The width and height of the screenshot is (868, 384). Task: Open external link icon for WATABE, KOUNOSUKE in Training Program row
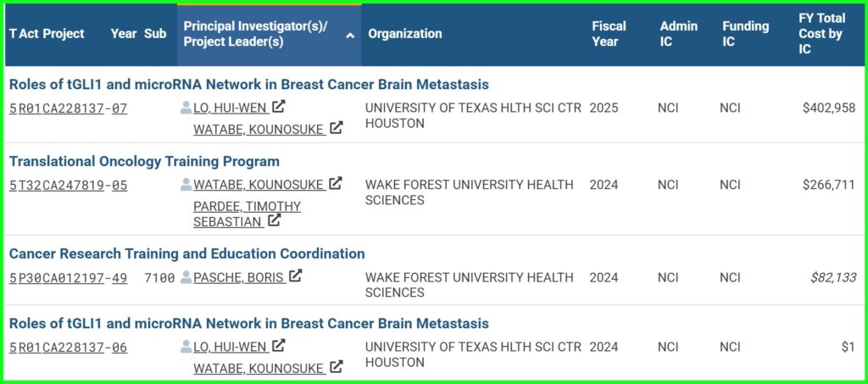coord(335,183)
